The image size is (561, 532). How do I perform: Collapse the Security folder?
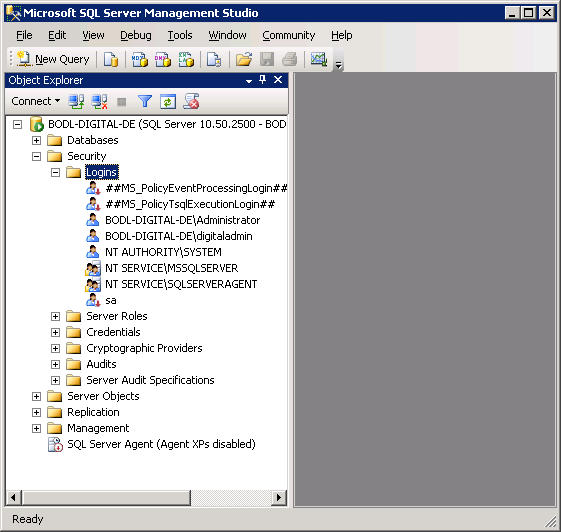(36, 157)
